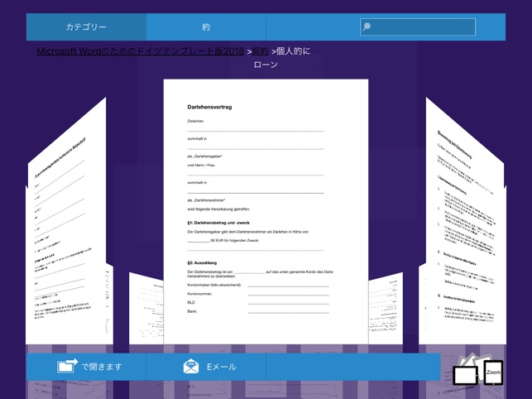Click the magnifying glass search icon
Image resolution: width=532 pixels, height=399 pixels.
(367, 26)
